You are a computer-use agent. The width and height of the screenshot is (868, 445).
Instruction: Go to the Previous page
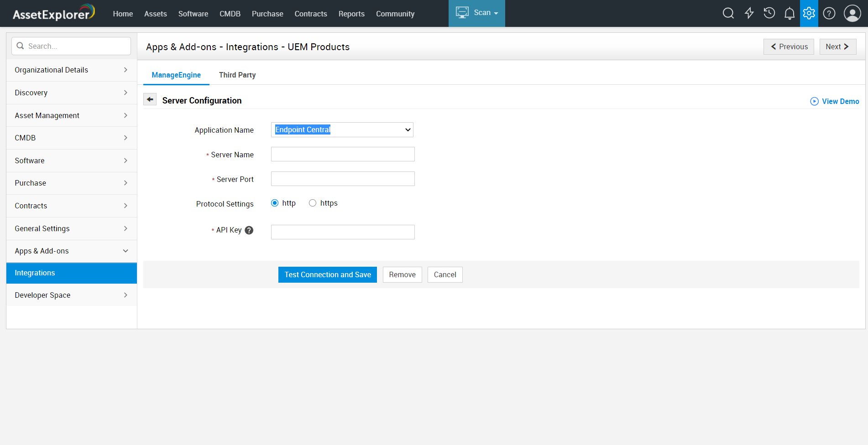click(x=789, y=47)
